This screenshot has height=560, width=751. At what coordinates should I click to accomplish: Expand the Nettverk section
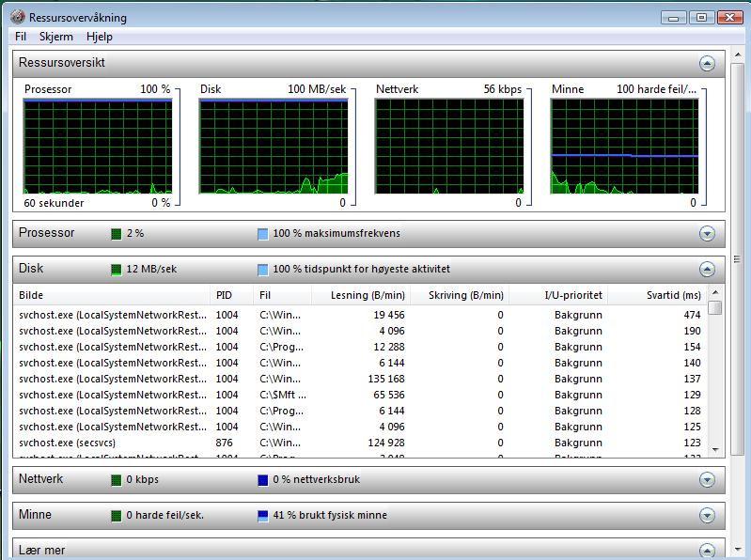[707, 479]
